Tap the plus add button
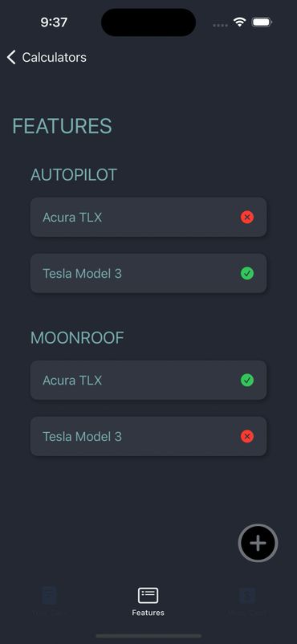Viewport: 297px width, 644px height. (x=258, y=543)
